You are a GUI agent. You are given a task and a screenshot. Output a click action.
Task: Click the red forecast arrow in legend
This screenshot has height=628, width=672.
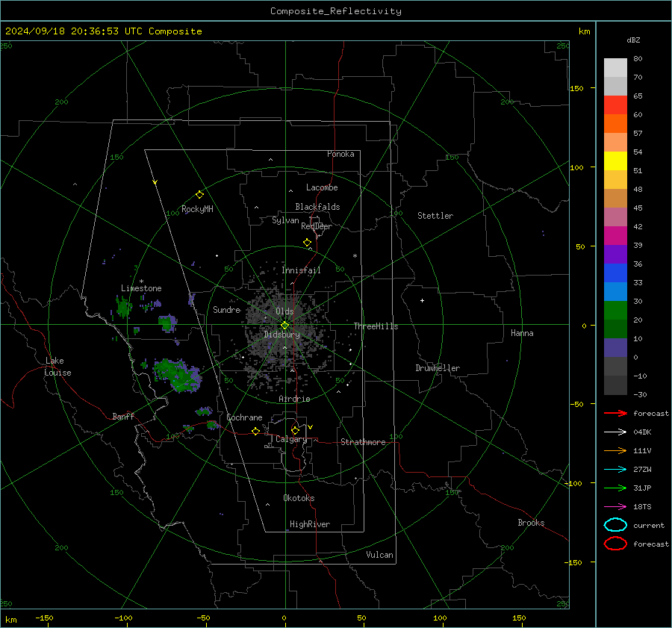[x=615, y=413]
